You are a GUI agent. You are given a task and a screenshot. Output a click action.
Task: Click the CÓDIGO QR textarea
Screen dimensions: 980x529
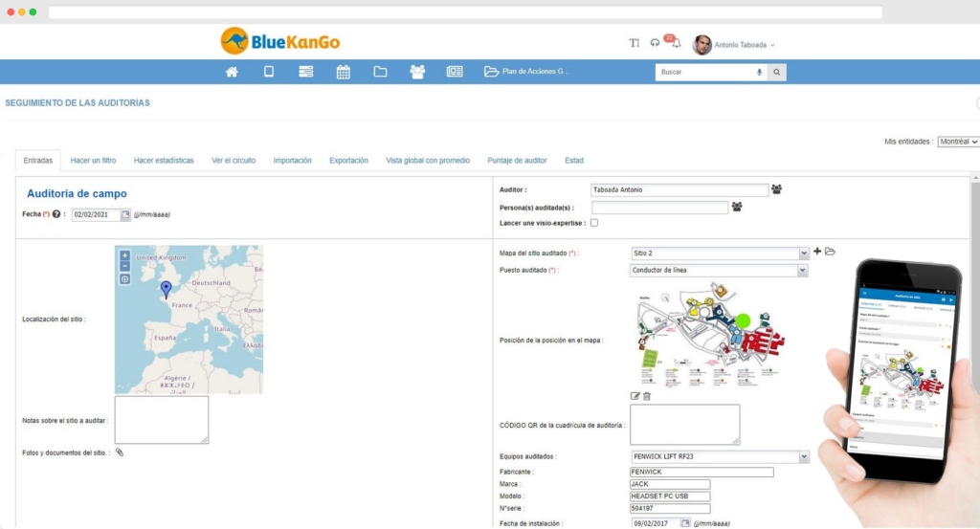click(x=685, y=425)
